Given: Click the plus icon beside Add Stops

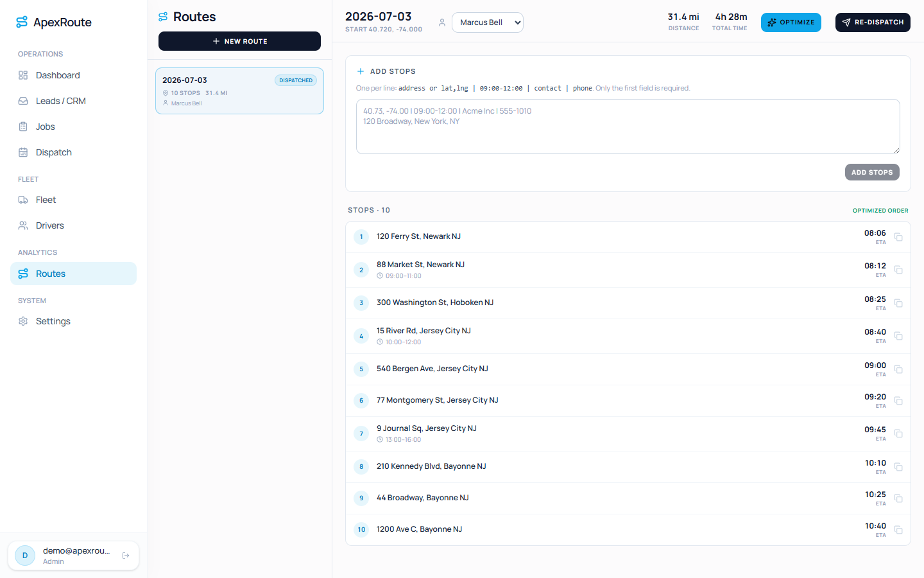Looking at the screenshot, I should [361, 71].
